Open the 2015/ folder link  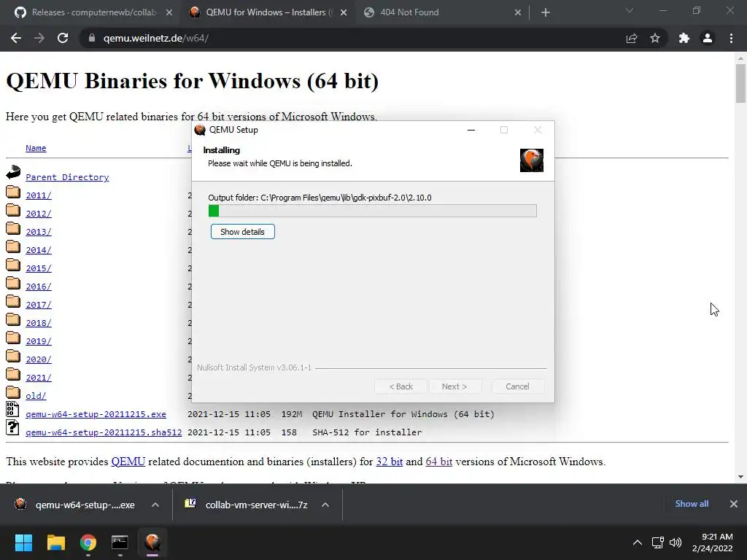pos(39,268)
